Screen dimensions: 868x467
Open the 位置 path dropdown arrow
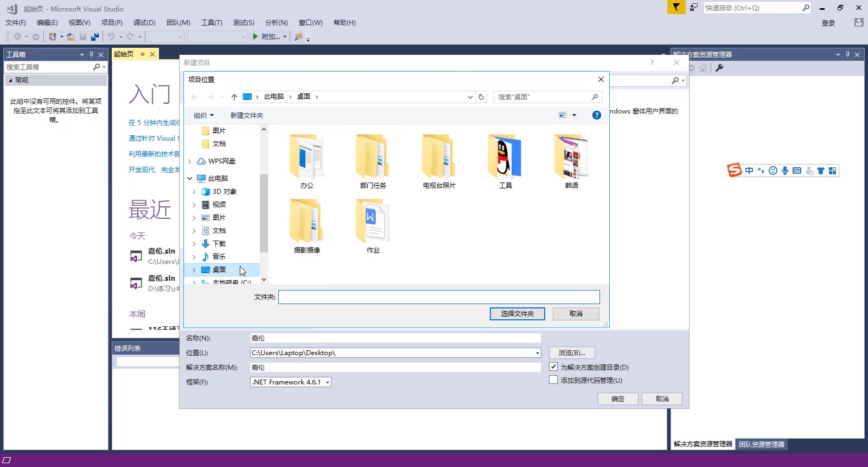point(538,353)
